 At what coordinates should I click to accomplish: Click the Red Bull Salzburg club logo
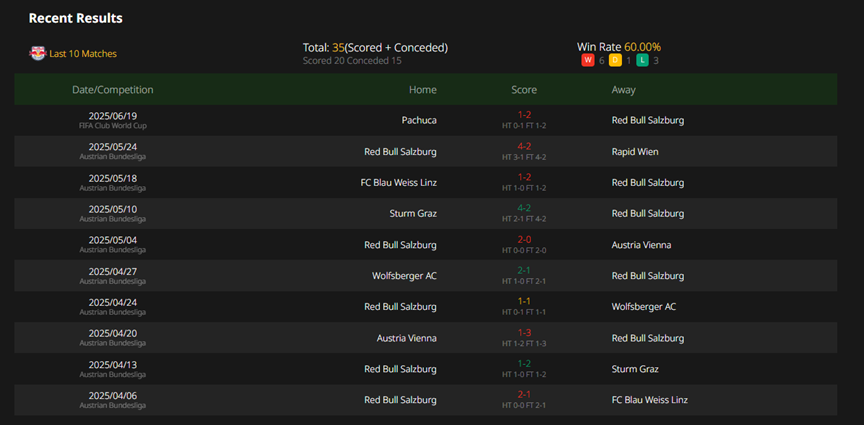37,53
